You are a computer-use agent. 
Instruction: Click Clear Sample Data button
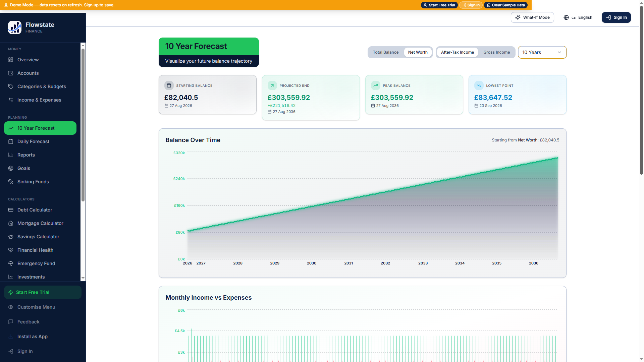505,5
